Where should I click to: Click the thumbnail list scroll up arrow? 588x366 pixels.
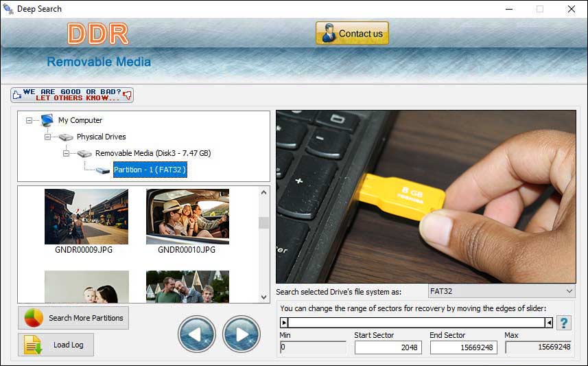click(263, 192)
